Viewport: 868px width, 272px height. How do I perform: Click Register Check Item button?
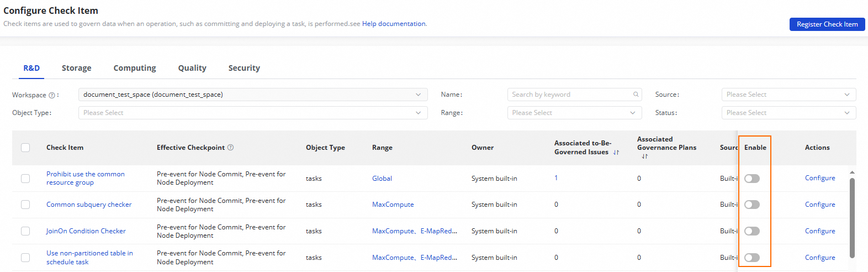(x=827, y=24)
